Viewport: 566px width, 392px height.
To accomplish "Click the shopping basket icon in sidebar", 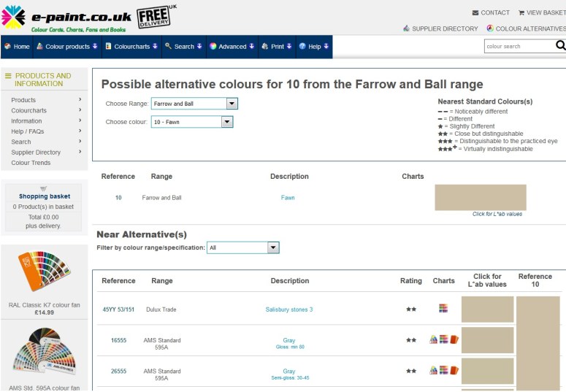I will tap(44, 188).
